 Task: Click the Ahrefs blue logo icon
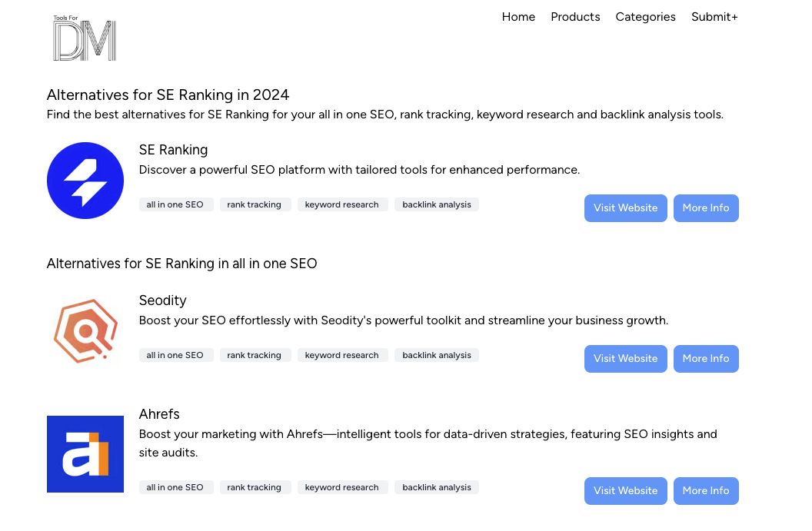coord(85,454)
